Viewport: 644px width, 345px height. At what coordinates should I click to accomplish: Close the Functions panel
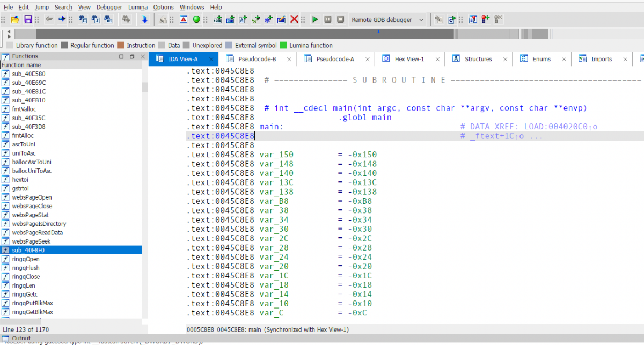[x=142, y=56]
